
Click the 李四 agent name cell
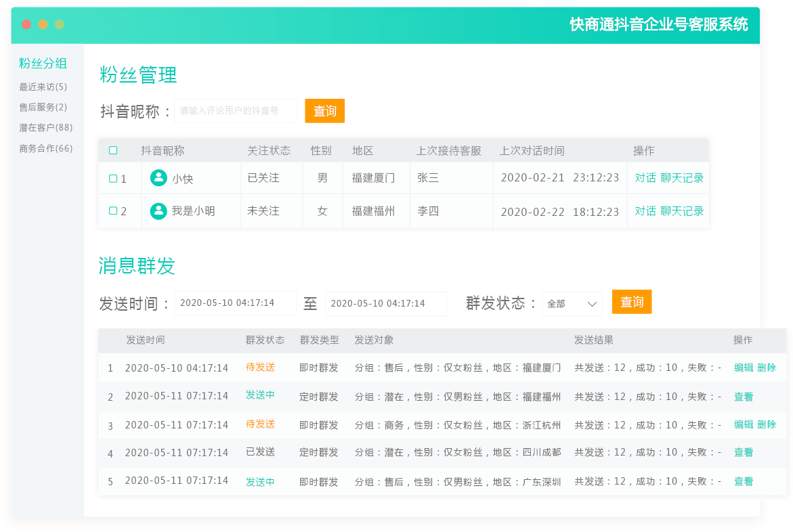[x=428, y=211]
